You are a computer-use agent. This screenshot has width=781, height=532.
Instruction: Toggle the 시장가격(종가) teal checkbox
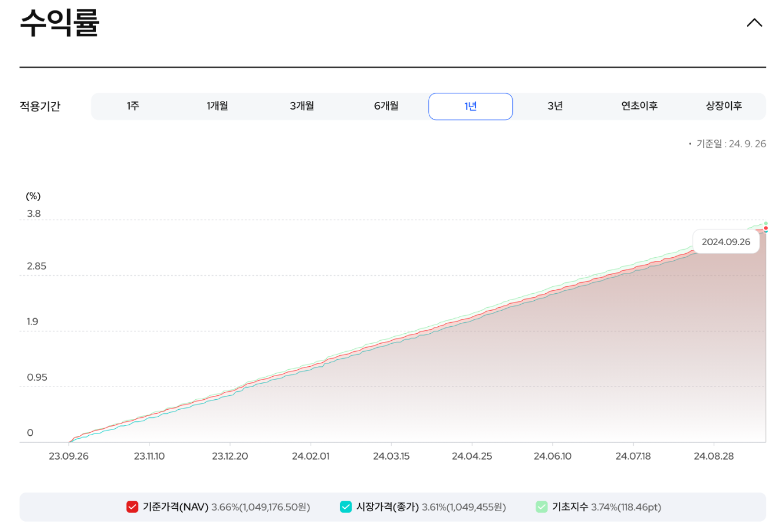(x=346, y=507)
